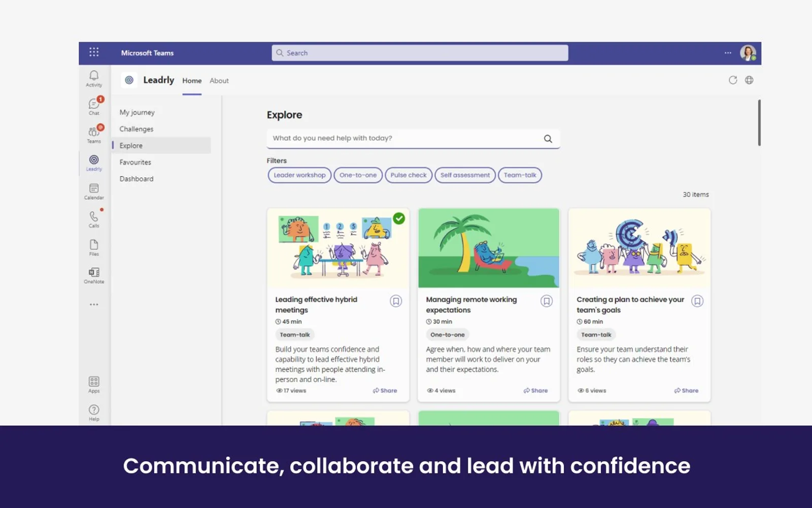Viewport: 812px width, 508px height.
Task: Open more apps ellipsis in sidebar
Action: click(x=94, y=305)
